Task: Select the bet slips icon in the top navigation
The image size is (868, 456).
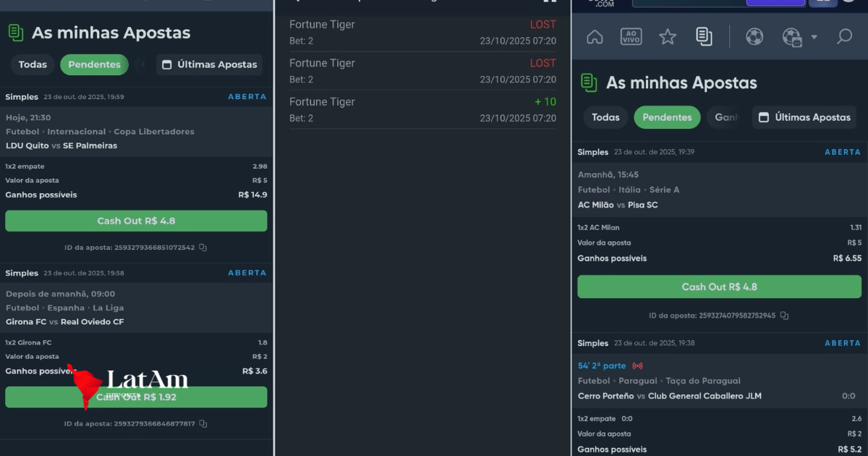Action: coord(704,37)
